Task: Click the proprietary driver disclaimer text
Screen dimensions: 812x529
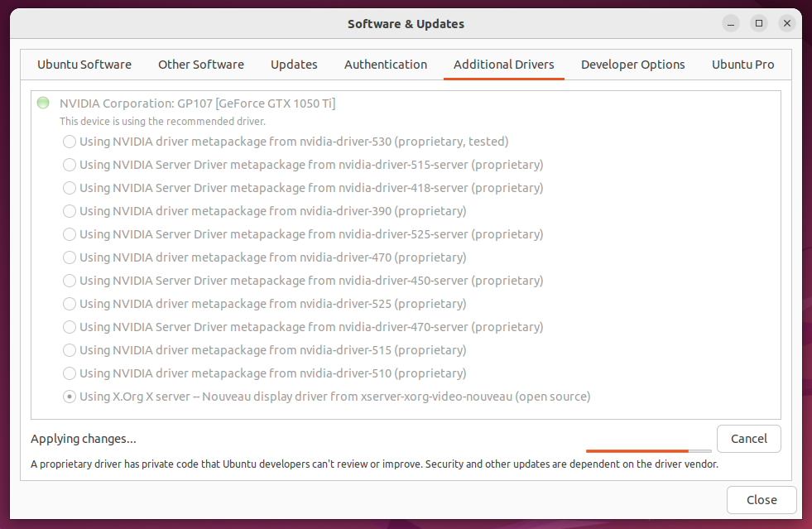Action: pos(374,464)
